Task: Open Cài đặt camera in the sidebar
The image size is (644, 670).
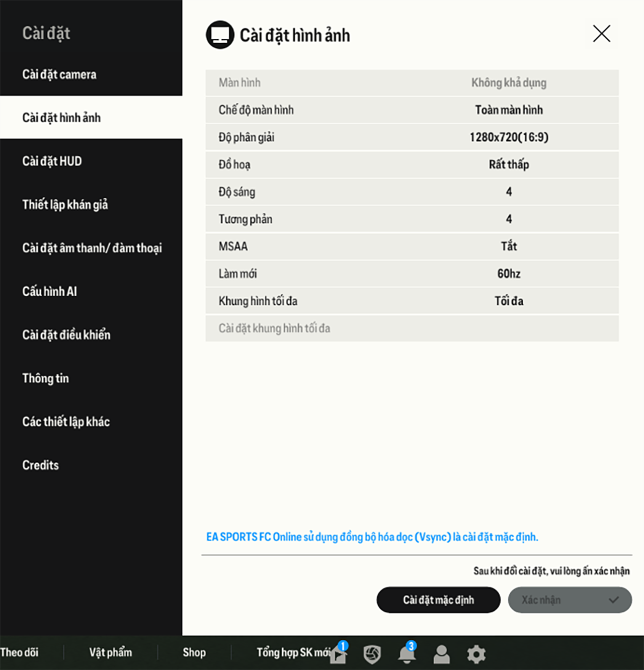Action: coord(59,74)
